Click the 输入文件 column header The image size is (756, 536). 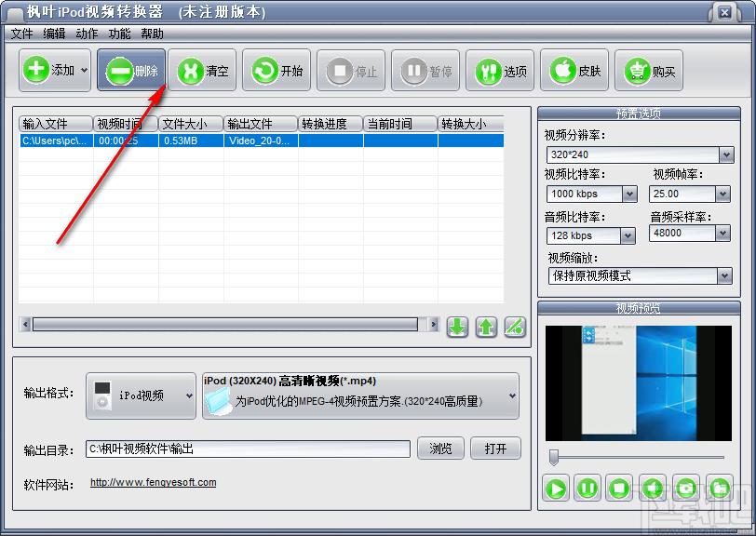(56, 124)
